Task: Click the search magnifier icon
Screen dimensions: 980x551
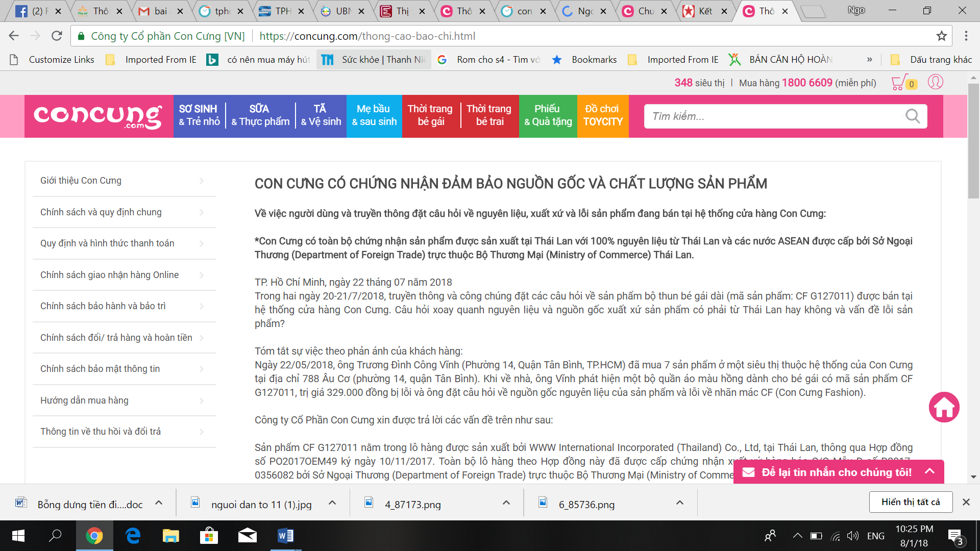Action: [913, 116]
